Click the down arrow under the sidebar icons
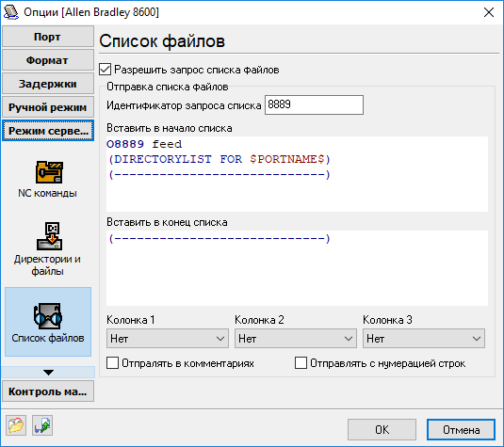Screen dimensions: 504x447 48,373
